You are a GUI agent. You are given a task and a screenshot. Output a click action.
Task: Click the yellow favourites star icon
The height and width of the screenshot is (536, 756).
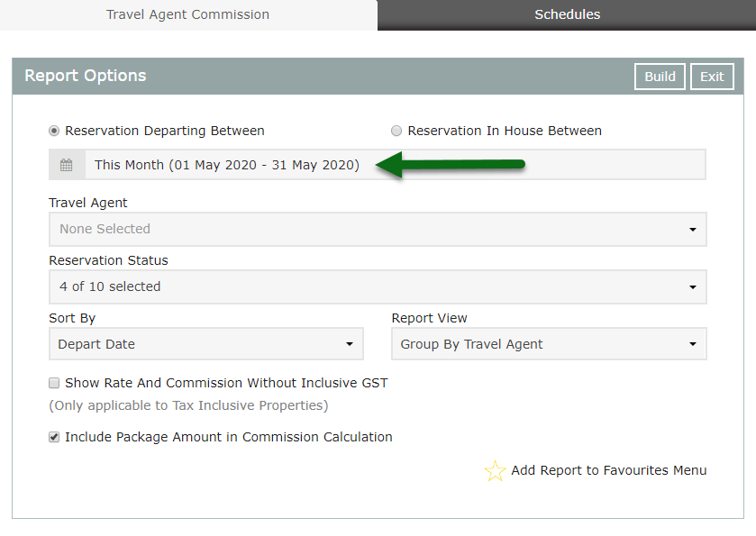(496, 471)
